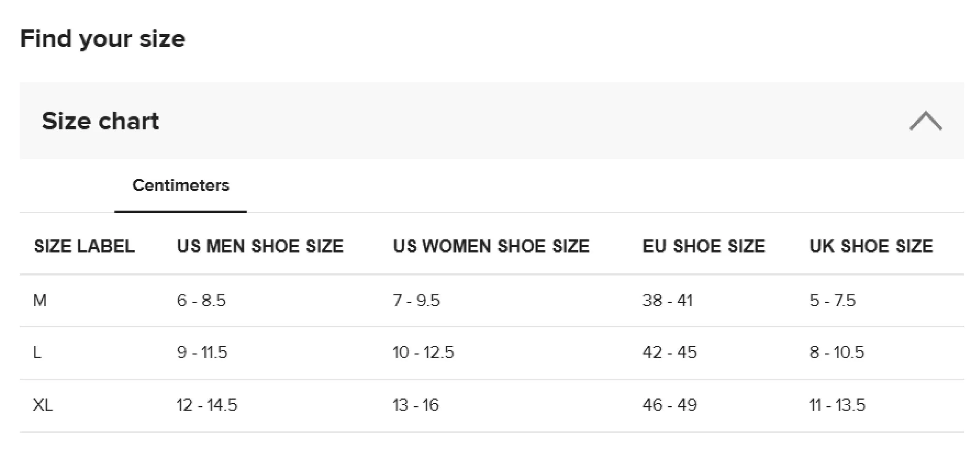Select the XL size label row
This screenshot has width=980, height=458.
pos(43,405)
